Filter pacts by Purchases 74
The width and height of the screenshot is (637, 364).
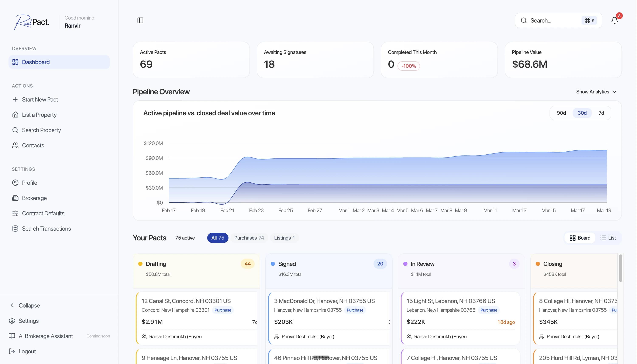249,238
